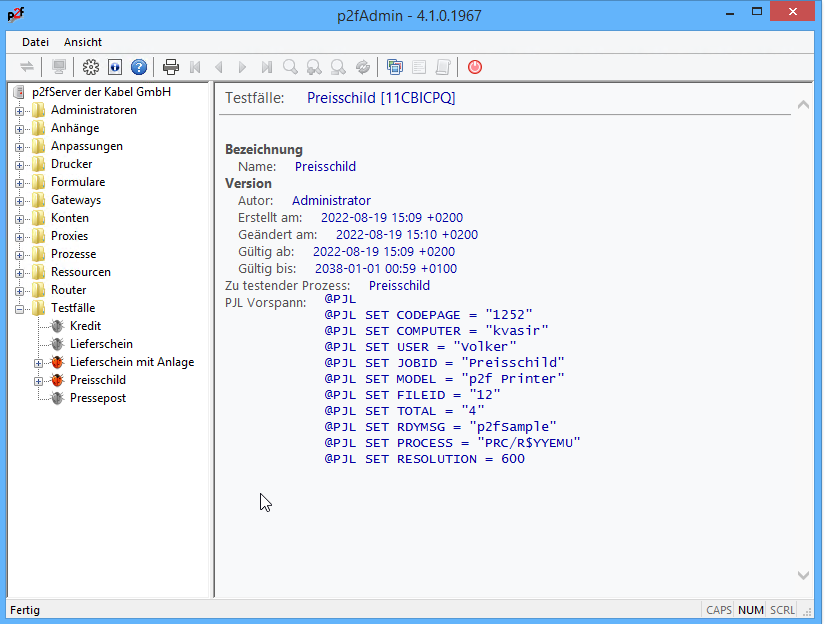Click the p2f application logo in title bar
The height and width of the screenshot is (624, 825).
15,14
